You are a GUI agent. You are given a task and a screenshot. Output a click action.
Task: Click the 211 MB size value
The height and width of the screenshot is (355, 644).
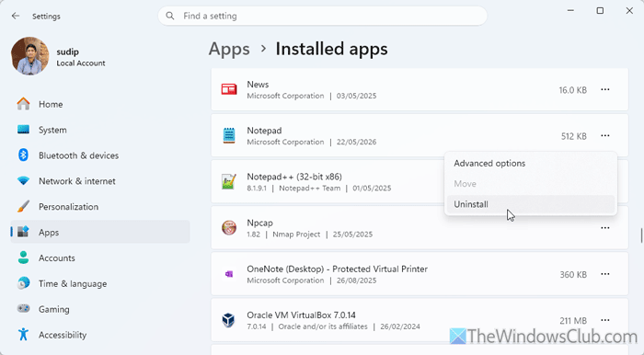tap(573, 321)
